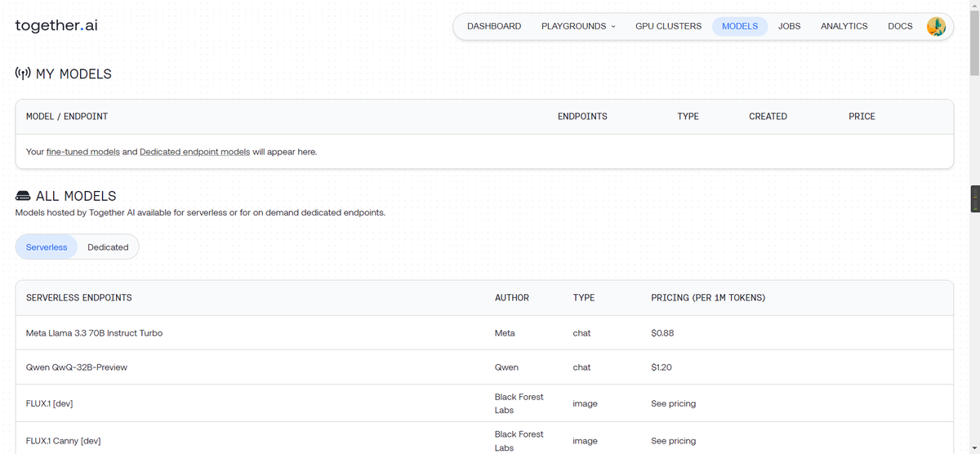Select the Models nav item
Image resolution: width=980 pixels, height=454 pixels.
[x=740, y=26]
